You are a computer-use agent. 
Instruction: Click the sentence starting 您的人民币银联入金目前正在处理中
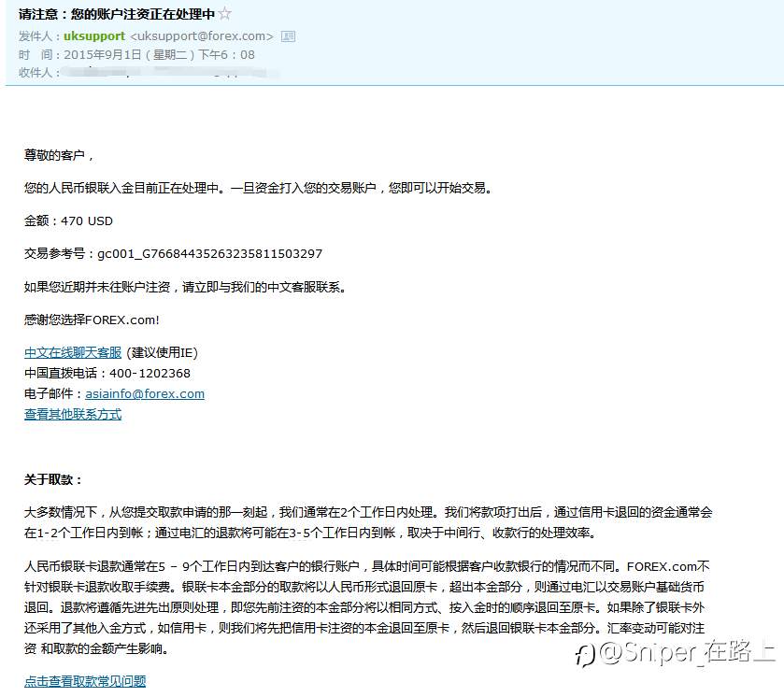tap(258, 188)
